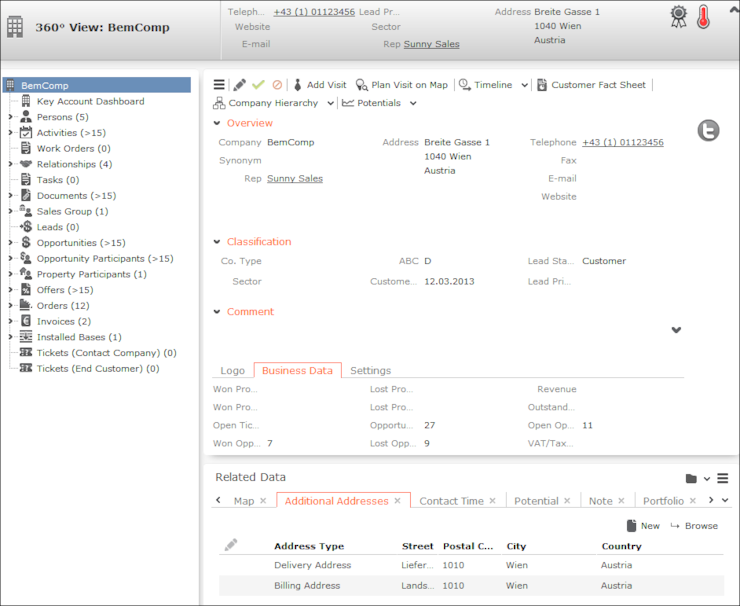740x606 pixels.
Task: Switch to the Logo tab
Action: point(233,370)
